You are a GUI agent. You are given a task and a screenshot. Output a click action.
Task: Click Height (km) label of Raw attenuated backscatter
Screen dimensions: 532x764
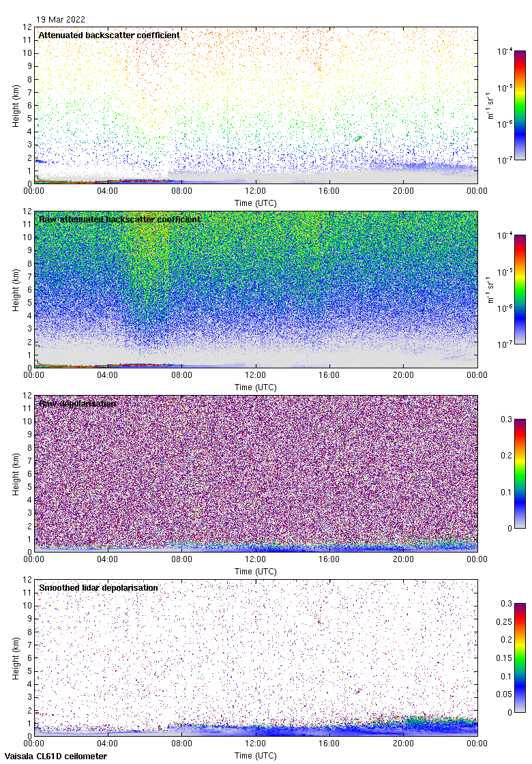tap(16, 290)
